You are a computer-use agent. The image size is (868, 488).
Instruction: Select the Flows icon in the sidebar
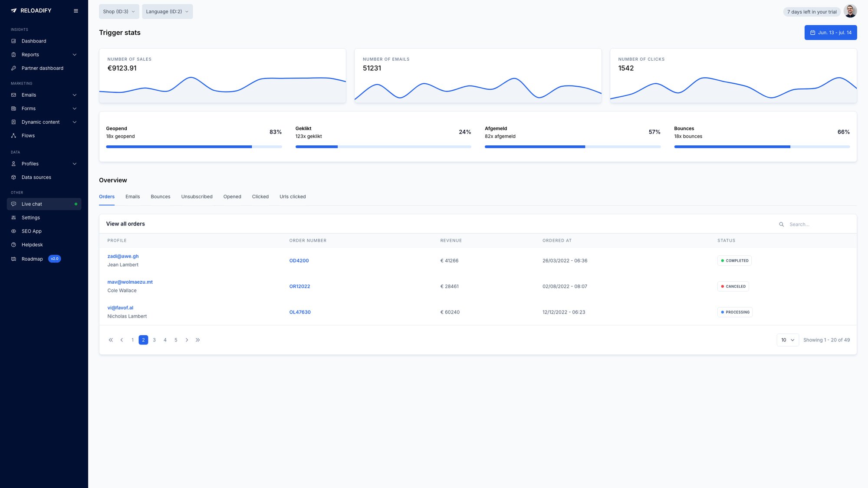(14, 135)
